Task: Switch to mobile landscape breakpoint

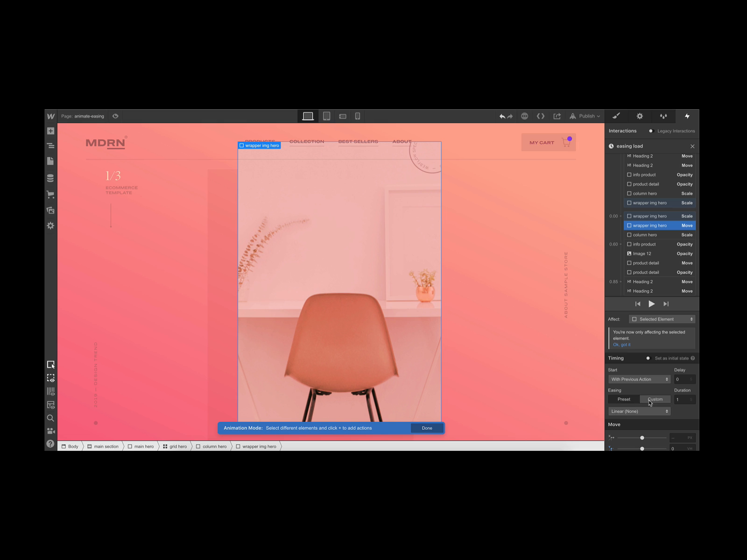Action: (343, 116)
